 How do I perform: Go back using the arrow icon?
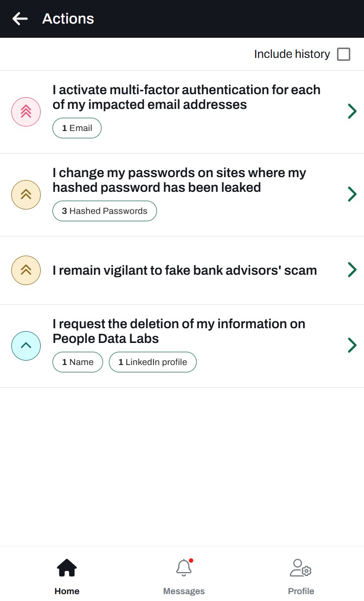pos(20,19)
